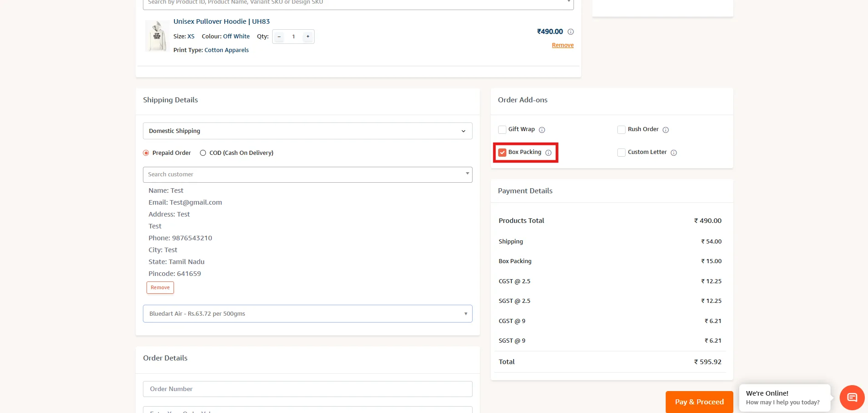868x413 pixels.
Task: Click the Total amount ₹ 595.92
Action: [x=708, y=362]
